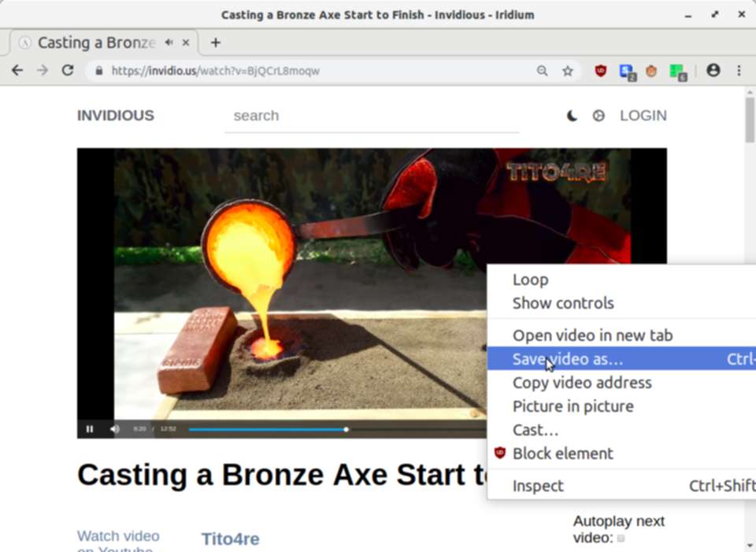Focus the Invidious search field

tap(371, 117)
